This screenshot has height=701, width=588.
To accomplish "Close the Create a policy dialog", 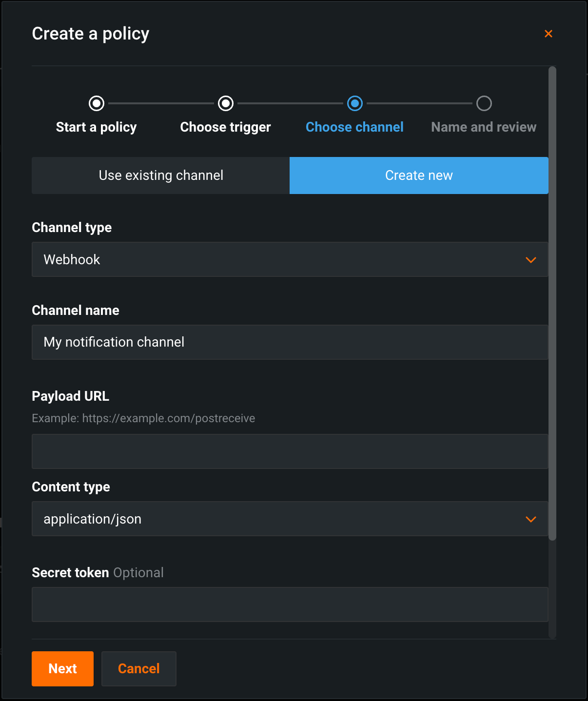I will (x=549, y=34).
